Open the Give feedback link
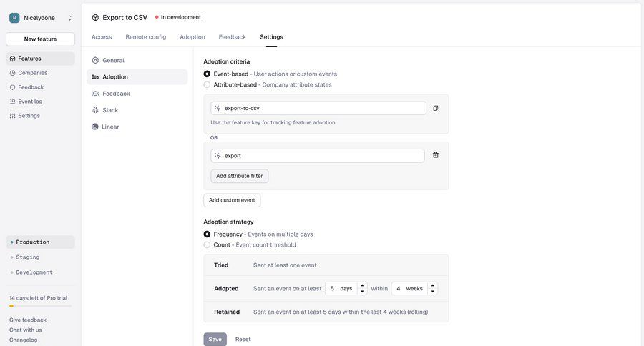 pyautogui.click(x=27, y=320)
